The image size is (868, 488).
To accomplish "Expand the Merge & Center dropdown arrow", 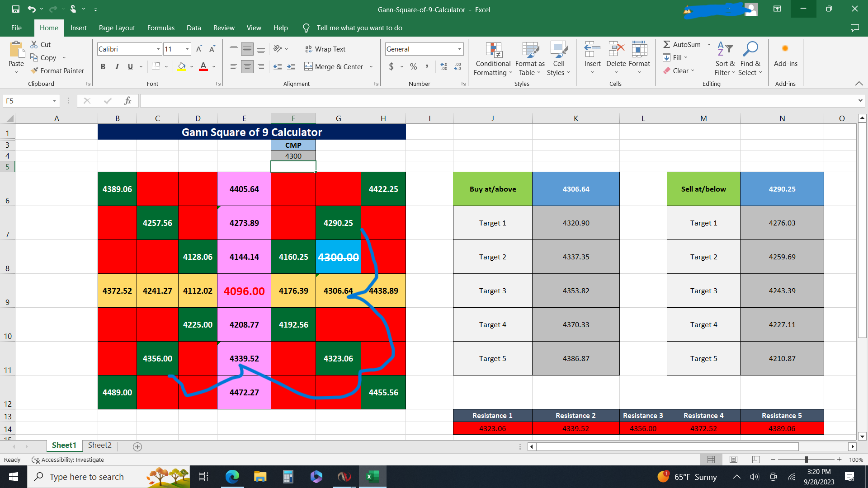I will (371, 66).
